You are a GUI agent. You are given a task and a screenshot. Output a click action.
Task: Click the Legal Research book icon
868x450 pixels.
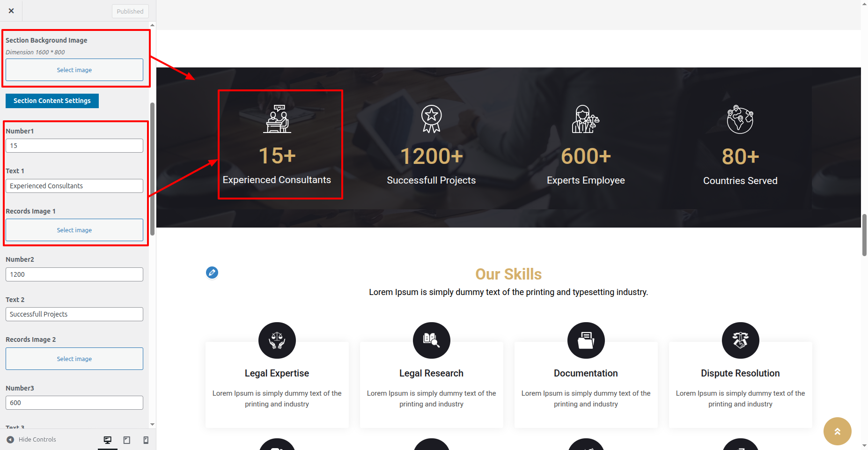[x=432, y=340]
